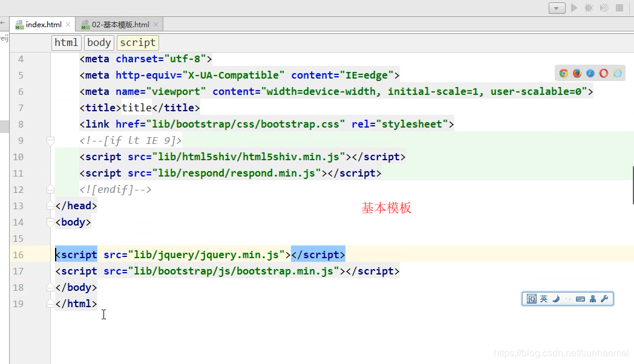Screen dimensions: 634x364
Task: Toggle fold marker at </head> line 13
Action: click(51, 206)
